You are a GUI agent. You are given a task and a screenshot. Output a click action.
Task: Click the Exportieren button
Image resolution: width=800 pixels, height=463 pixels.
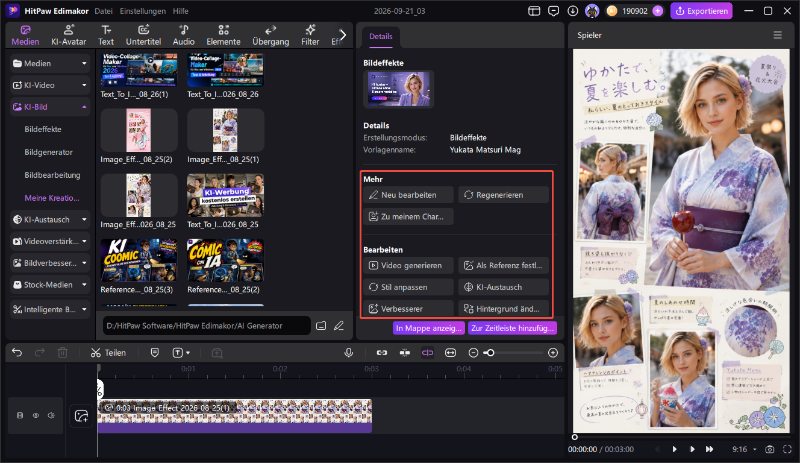coord(702,11)
